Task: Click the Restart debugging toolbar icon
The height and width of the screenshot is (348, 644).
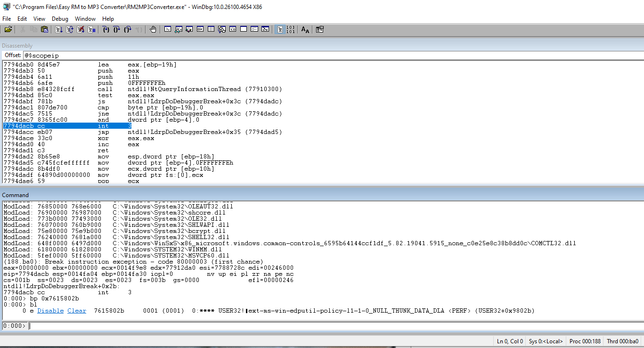Action: coord(69,30)
